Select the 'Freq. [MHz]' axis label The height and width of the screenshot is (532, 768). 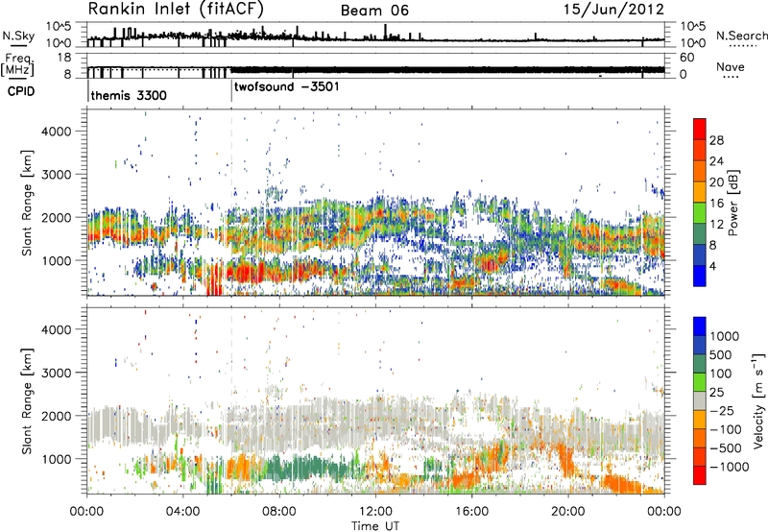[18, 65]
